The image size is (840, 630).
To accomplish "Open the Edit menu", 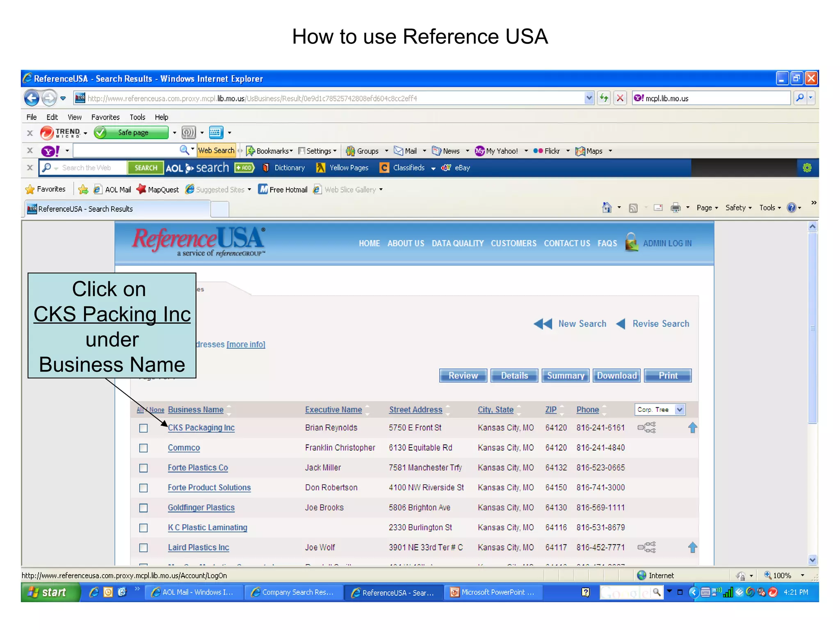I will [x=52, y=117].
